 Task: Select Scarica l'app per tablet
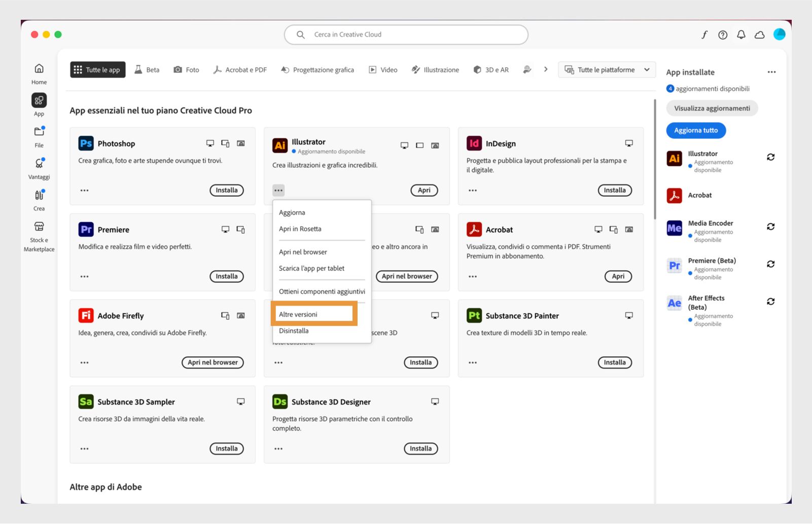coord(322,268)
